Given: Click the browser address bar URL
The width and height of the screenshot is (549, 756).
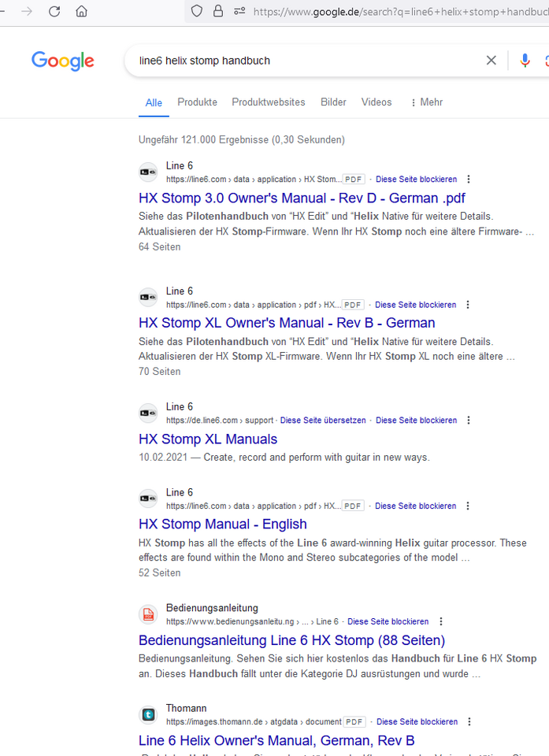Looking at the screenshot, I should [394, 11].
